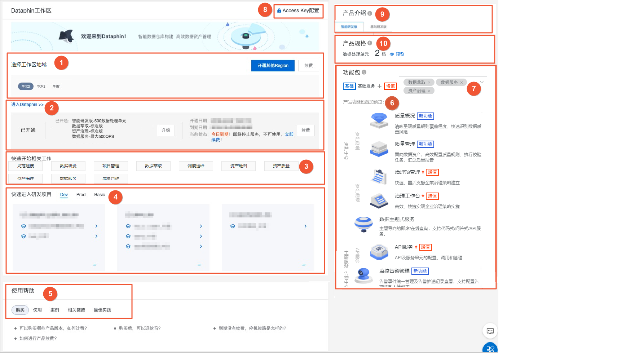644x353 pixels.
Task: Expand the 功能包 tag selector dropdown arrow
Action: click(481, 82)
